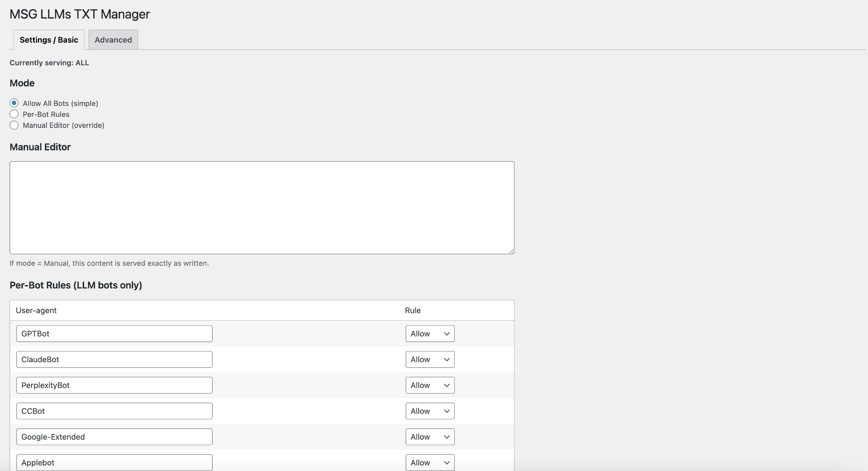Open PerplexityBot rule selector

click(430, 385)
